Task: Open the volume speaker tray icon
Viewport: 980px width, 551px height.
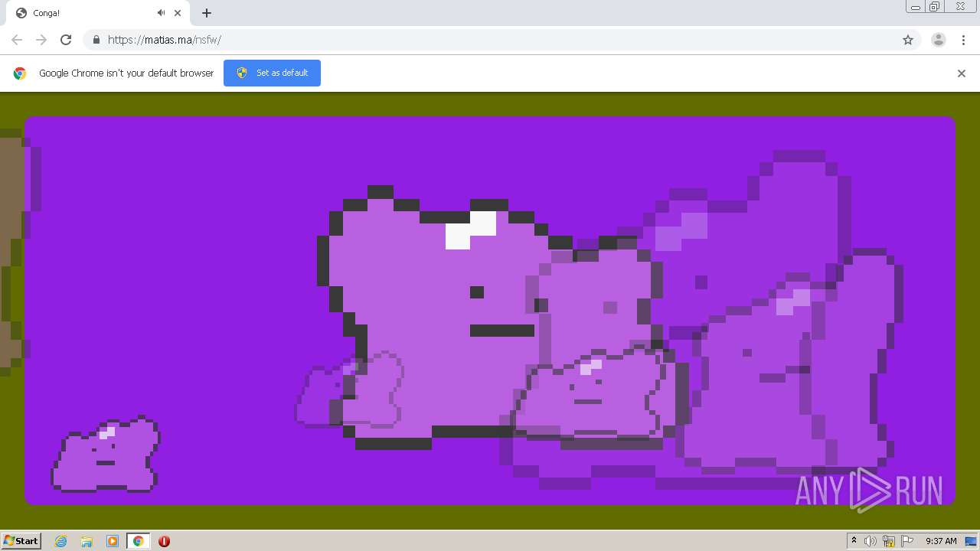Action: pyautogui.click(x=871, y=541)
